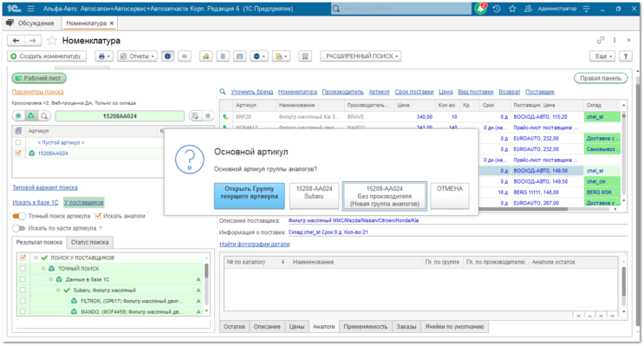Uncheck Искать аналоги checkbox
Viewport: 644px width, 346px height.
tap(98, 216)
